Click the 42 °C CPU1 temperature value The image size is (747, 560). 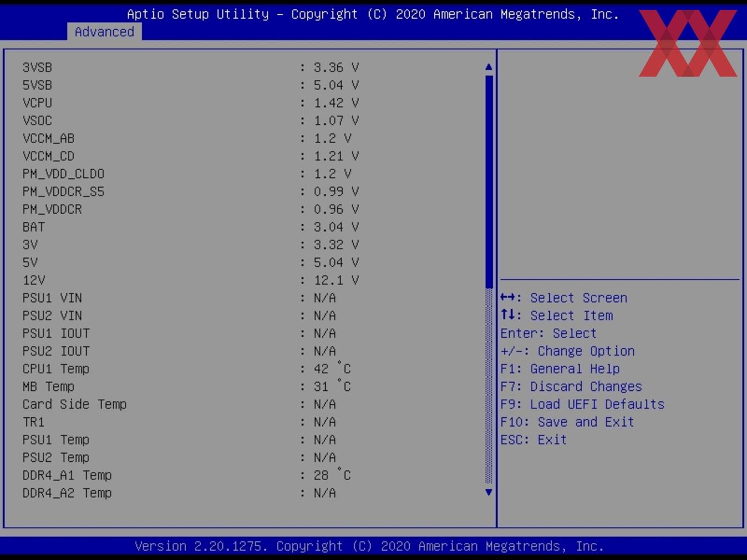[x=332, y=368]
